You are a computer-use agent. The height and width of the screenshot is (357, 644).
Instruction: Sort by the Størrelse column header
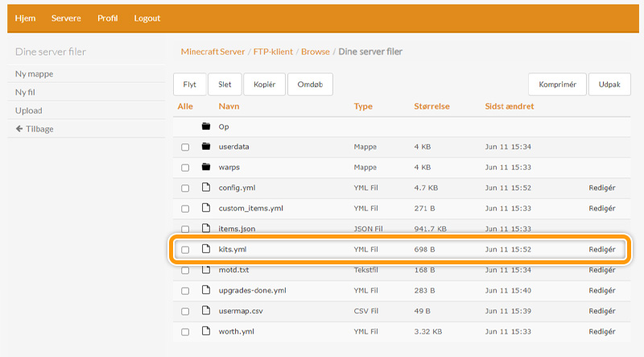click(x=431, y=106)
